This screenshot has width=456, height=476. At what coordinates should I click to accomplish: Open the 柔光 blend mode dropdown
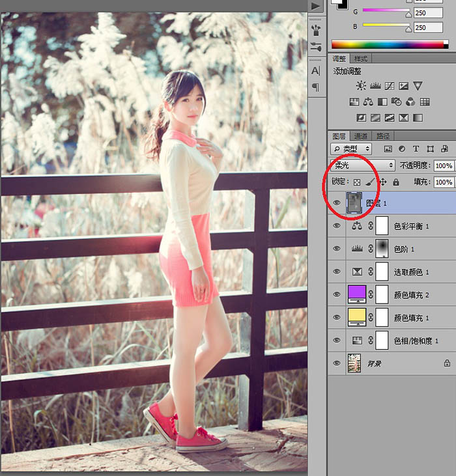[363, 166]
